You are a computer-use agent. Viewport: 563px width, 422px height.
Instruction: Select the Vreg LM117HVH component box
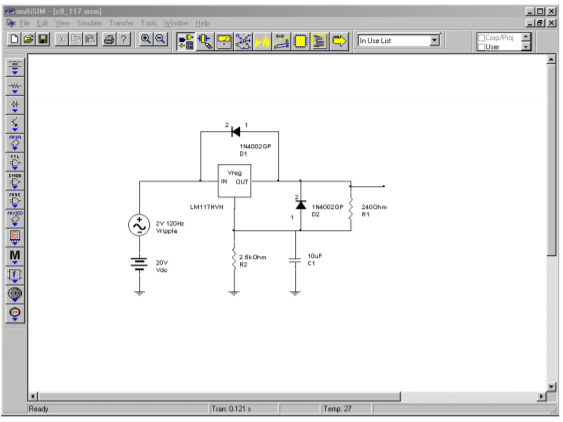click(234, 181)
